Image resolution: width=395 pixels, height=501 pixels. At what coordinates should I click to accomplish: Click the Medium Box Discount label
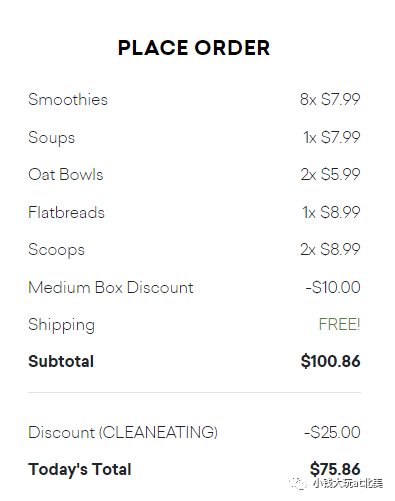[x=111, y=287]
